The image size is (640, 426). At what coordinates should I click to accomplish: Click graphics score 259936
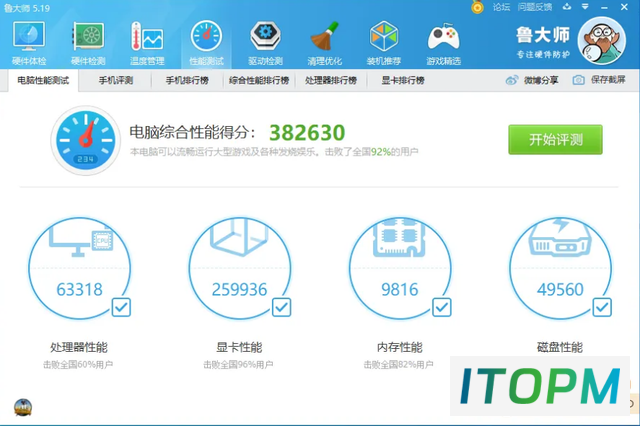click(240, 289)
